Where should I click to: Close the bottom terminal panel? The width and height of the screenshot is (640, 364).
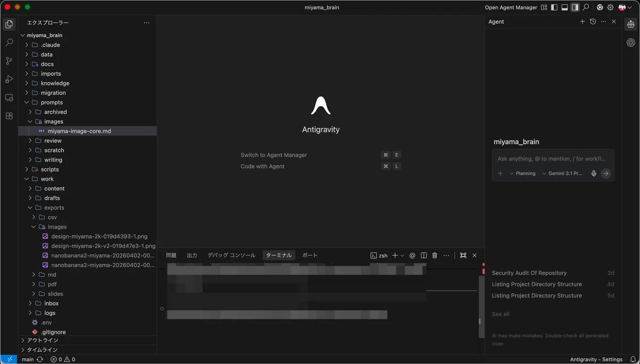coord(474,256)
